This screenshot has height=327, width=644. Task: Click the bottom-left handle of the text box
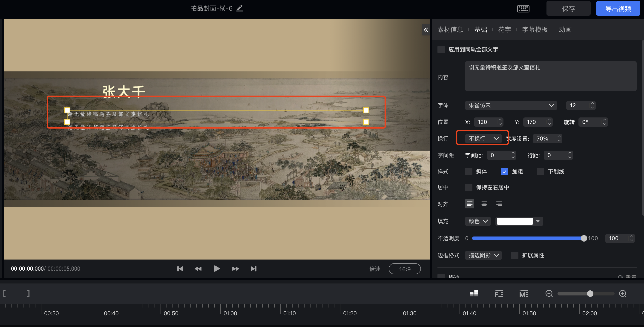coord(67,122)
